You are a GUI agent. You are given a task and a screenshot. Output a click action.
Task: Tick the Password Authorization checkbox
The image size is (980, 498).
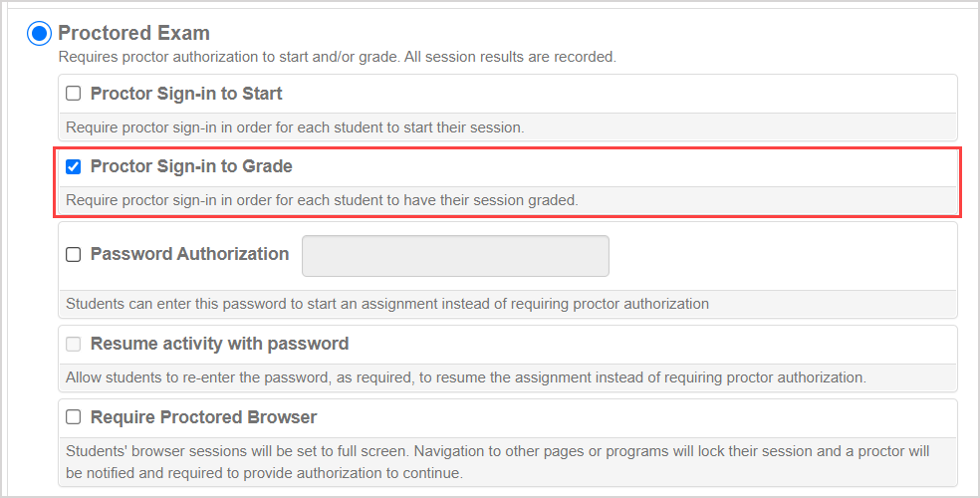point(73,254)
